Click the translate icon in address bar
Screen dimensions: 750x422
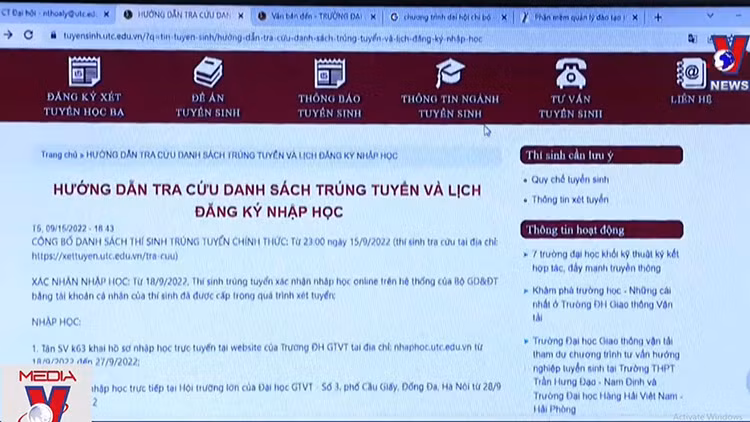(x=692, y=39)
